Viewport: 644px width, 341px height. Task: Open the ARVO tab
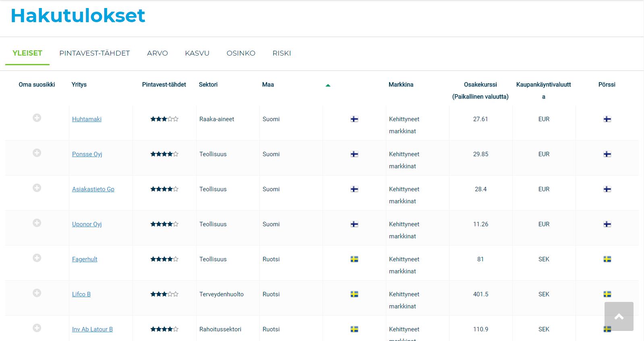click(x=157, y=53)
